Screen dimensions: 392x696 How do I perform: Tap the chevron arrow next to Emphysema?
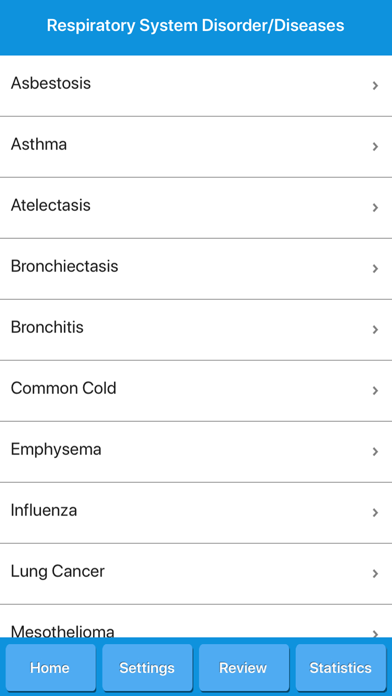pyautogui.click(x=375, y=451)
